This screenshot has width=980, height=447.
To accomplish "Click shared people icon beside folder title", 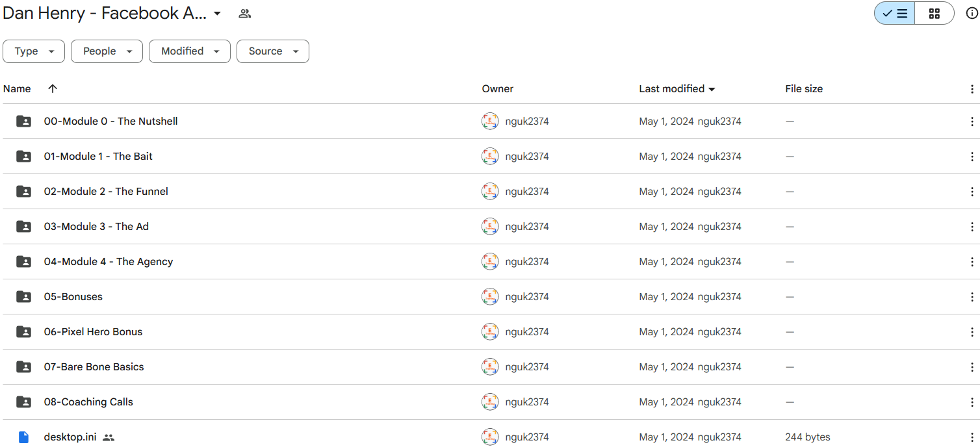I will coord(244,14).
